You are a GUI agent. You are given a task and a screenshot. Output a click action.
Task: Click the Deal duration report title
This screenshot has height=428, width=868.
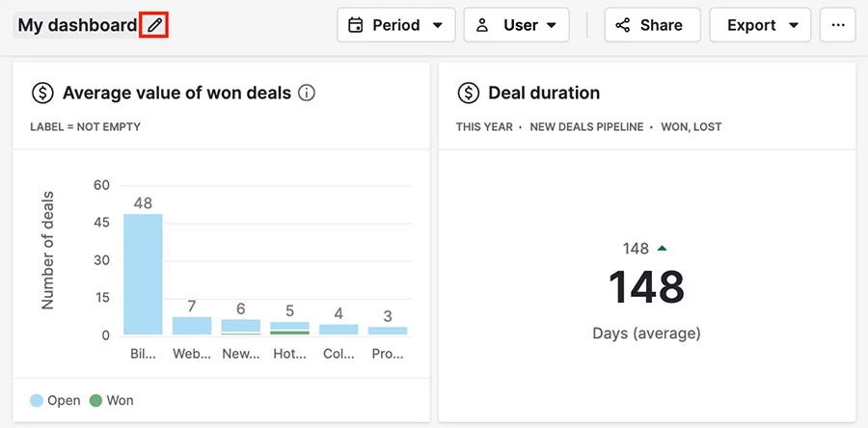[544, 93]
